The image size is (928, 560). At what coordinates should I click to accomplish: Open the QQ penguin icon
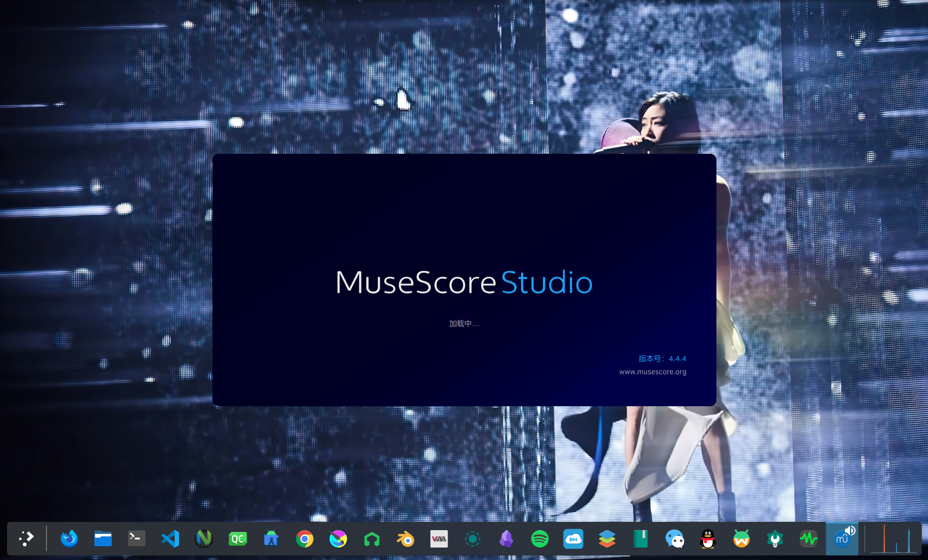708,539
